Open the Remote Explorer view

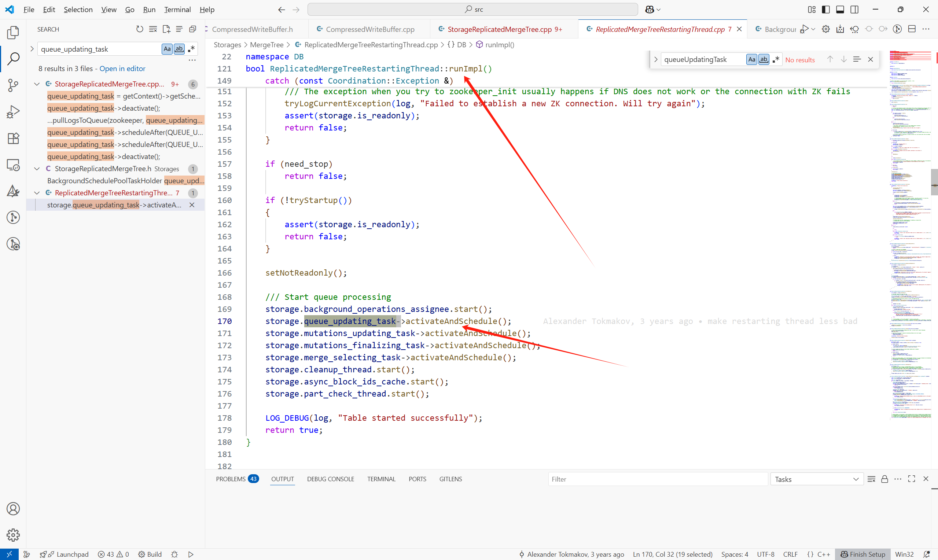tap(13, 165)
